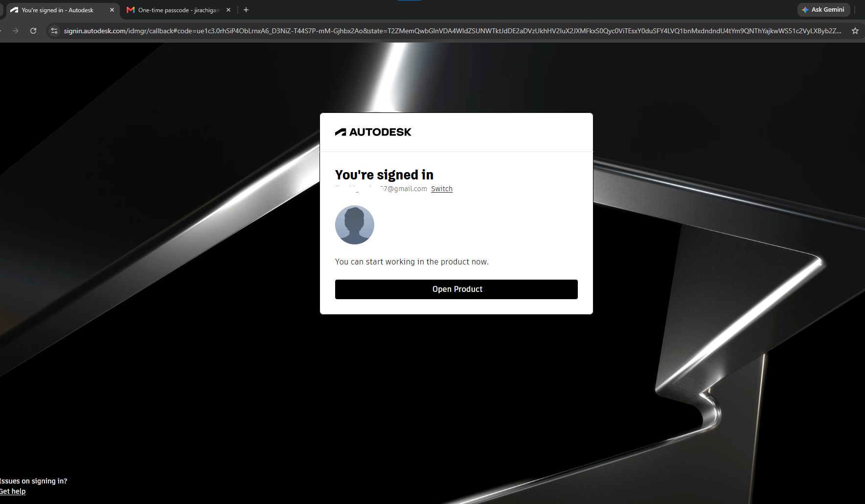Click the Autodesk logo in the card
Image resolution: width=865 pixels, height=504 pixels.
[373, 132]
